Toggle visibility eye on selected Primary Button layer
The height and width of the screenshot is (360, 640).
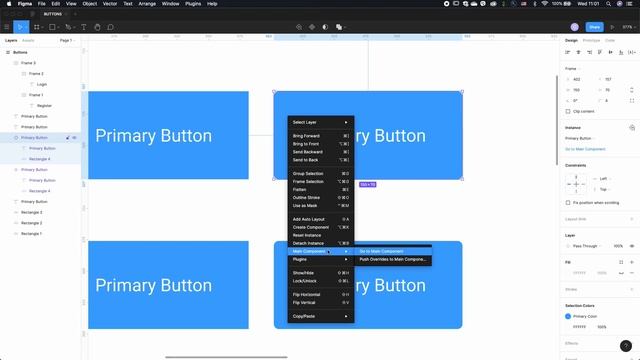[74, 138]
